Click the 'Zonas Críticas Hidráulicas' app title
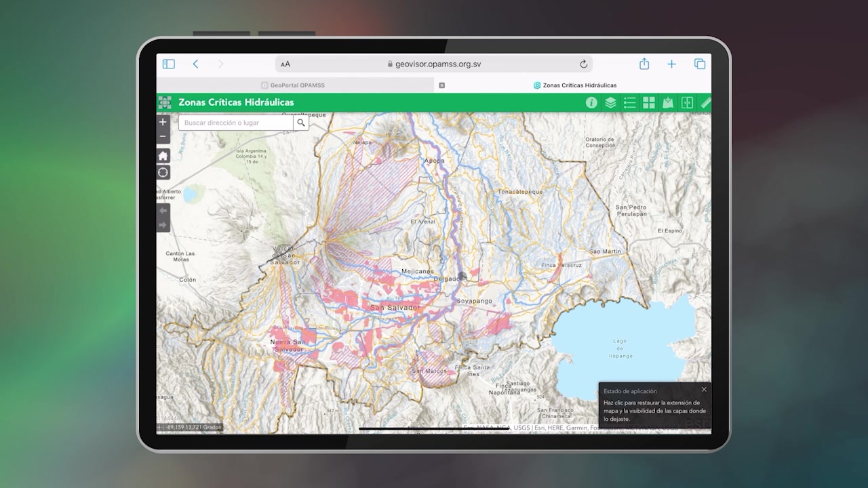 (236, 102)
